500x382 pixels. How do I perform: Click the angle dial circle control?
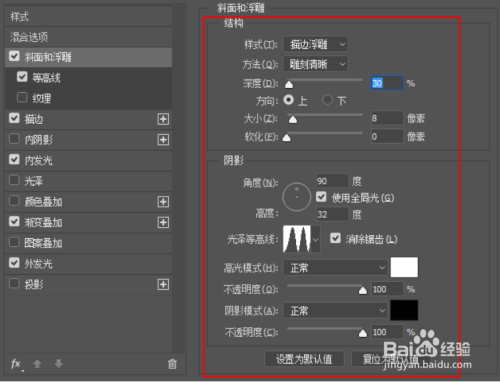pos(297,197)
